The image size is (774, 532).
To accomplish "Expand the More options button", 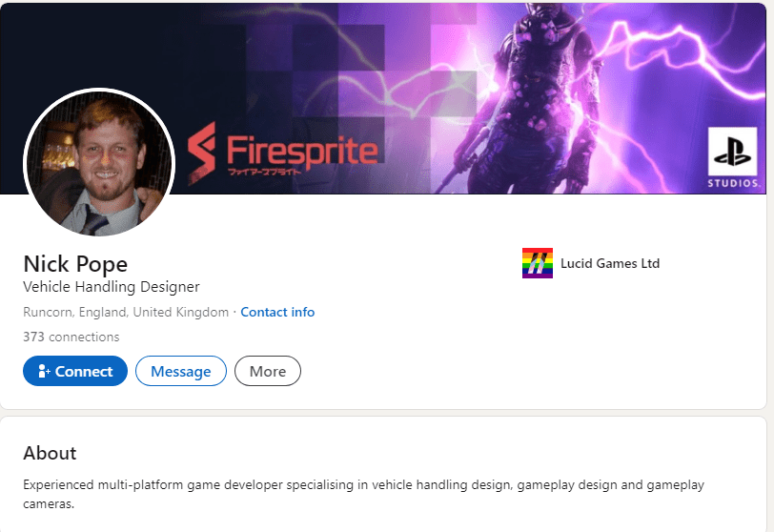I will click(x=268, y=371).
